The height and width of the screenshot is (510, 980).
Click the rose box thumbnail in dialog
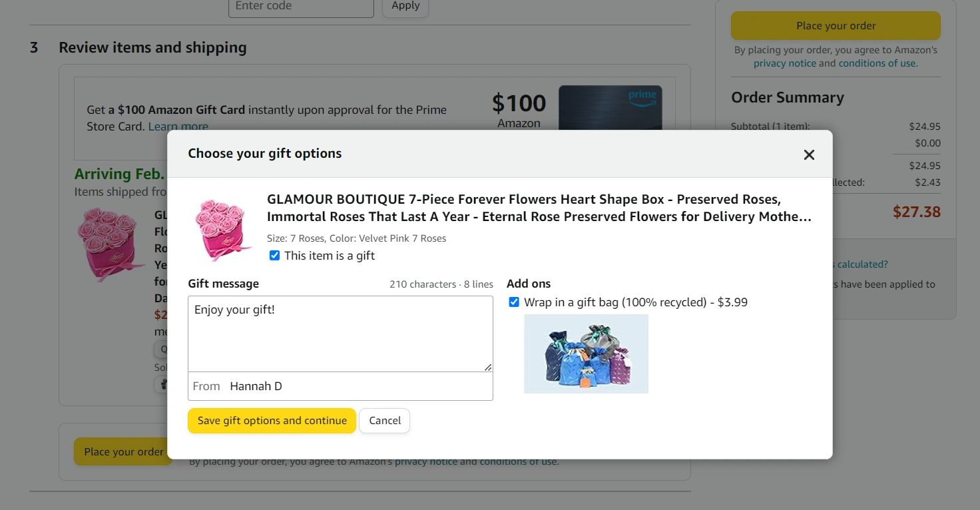coord(219,230)
